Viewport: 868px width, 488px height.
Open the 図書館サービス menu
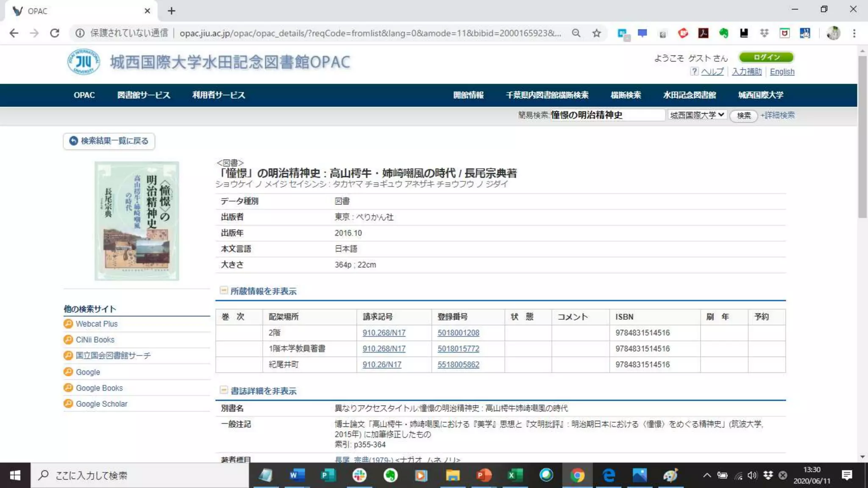click(x=144, y=95)
